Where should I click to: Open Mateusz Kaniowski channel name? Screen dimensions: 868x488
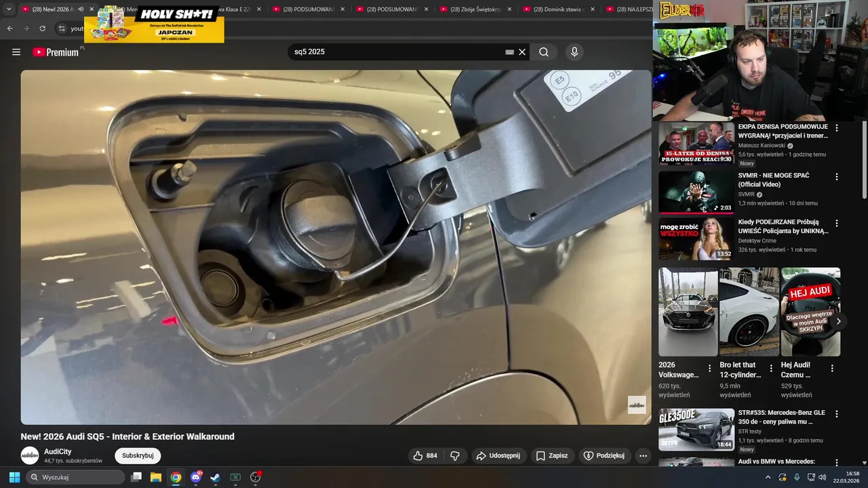(762, 146)
